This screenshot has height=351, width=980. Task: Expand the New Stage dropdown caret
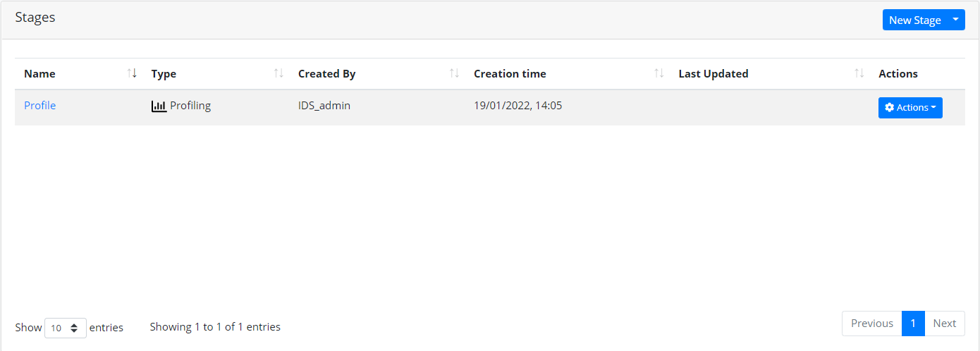coord(956,20)
